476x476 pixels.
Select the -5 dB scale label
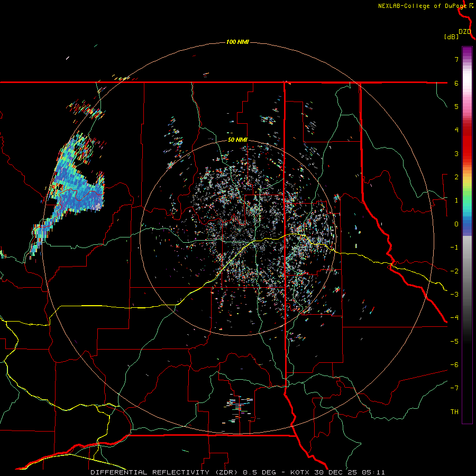(454, 342)
